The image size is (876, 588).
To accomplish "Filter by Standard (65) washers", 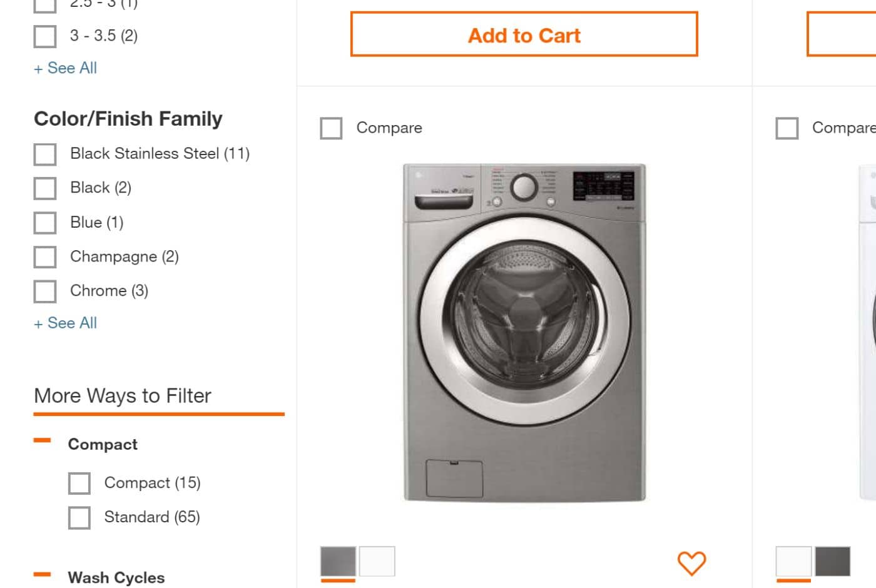I will pos(79,518).
